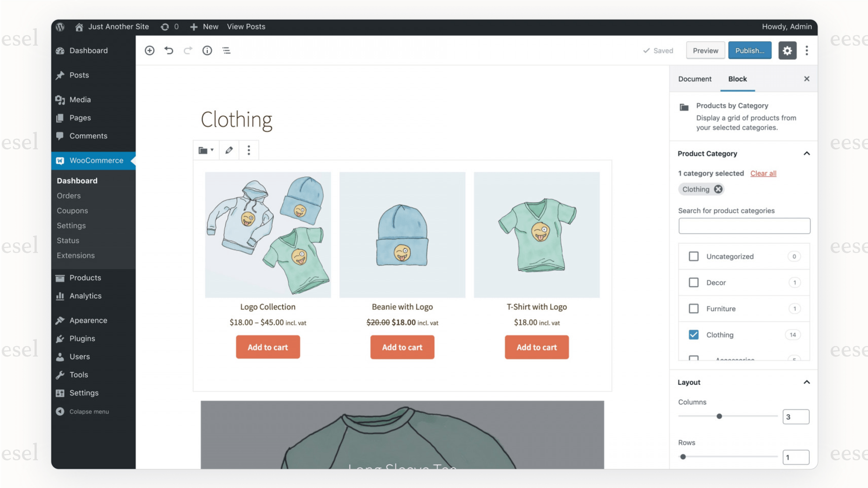Click the Undo arrow icon
The height and width of the screenshot is (488, 868).
click(169, 50)
